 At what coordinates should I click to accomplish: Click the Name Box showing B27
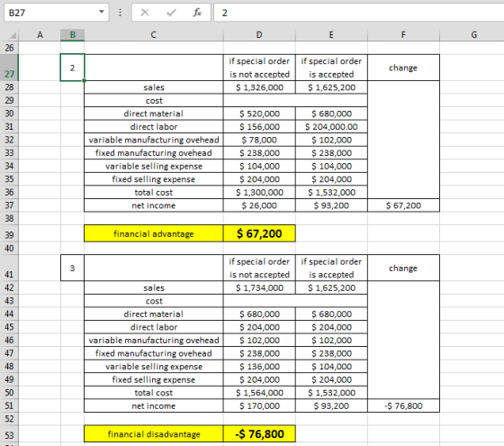[56, 13]
